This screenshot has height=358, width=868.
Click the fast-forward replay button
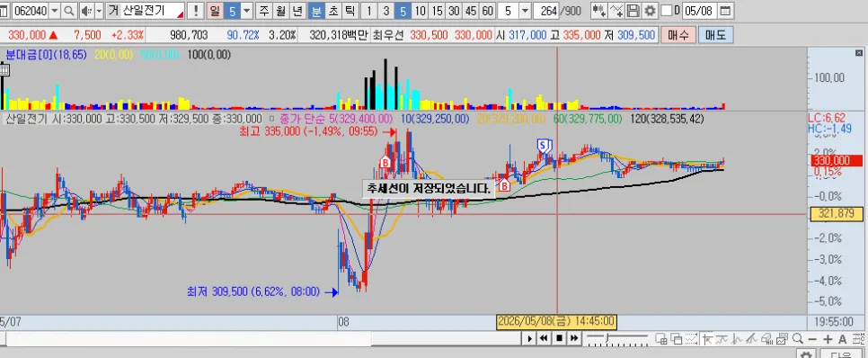[x=574, y=338]
